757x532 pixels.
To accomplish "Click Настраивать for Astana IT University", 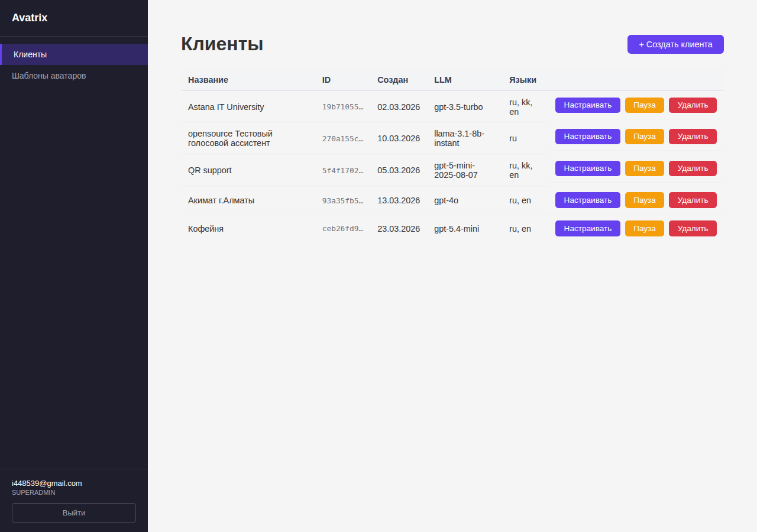I will (587, 105).
